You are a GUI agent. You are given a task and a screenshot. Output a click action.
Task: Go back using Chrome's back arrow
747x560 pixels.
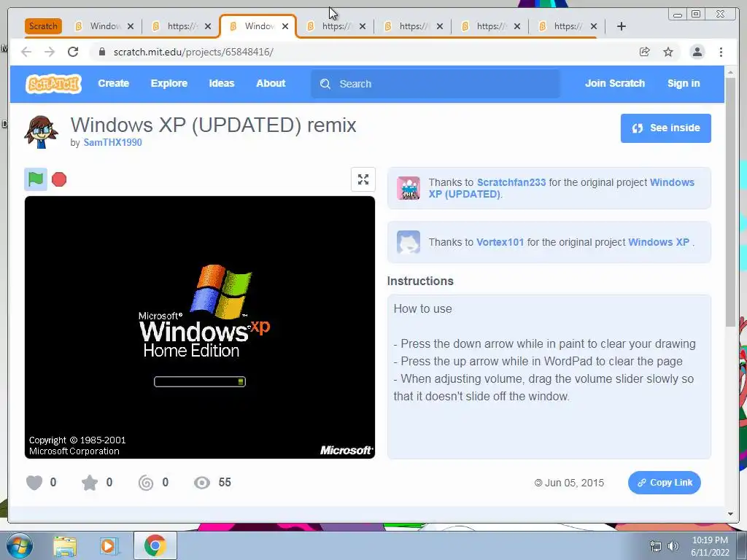pos(26,52)
